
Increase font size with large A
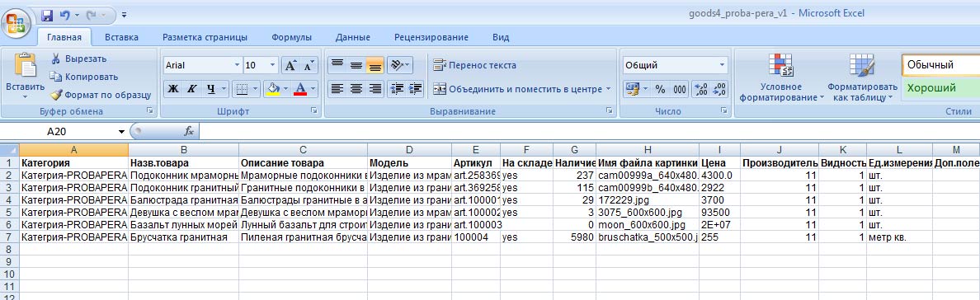pyautogui.click(x=290, y=65)
